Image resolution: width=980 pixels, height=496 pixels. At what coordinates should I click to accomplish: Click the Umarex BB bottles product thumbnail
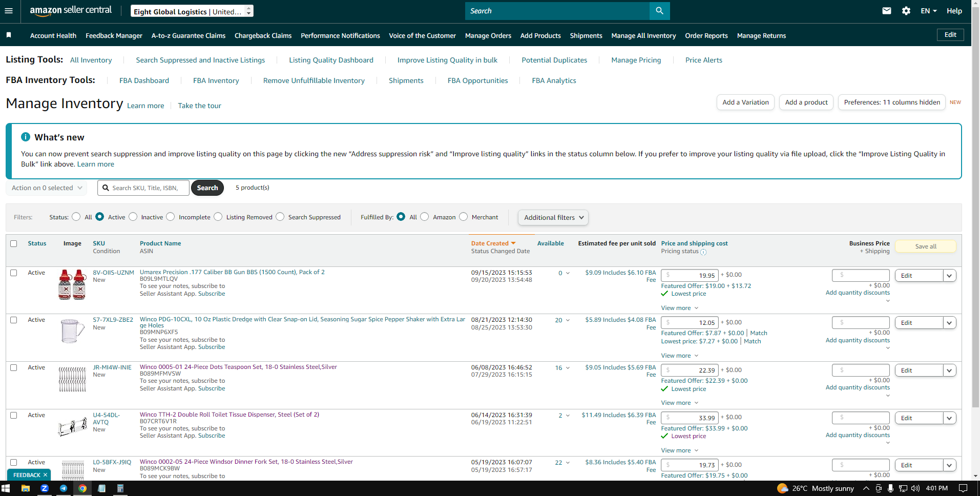click(x=72, y=284)
